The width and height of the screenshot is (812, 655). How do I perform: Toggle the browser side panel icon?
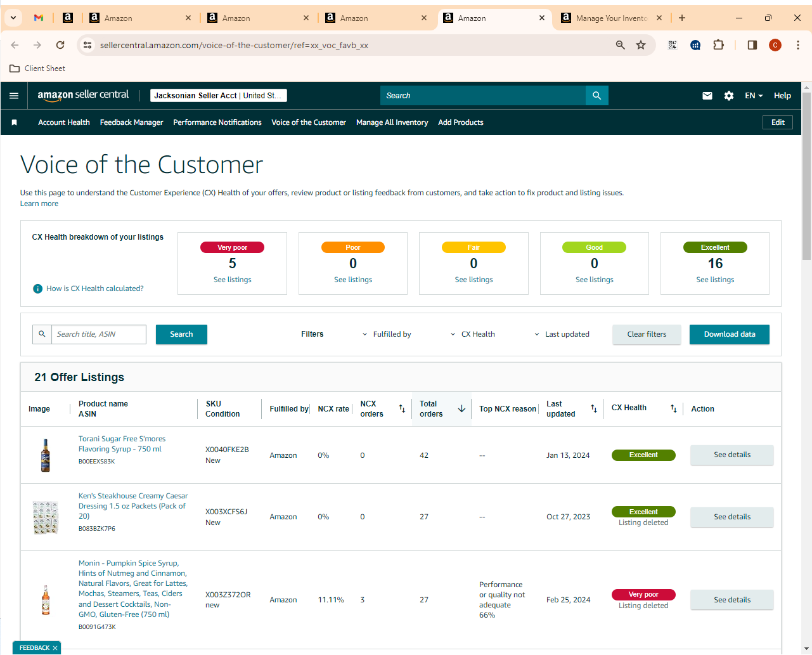click(752, 45)
